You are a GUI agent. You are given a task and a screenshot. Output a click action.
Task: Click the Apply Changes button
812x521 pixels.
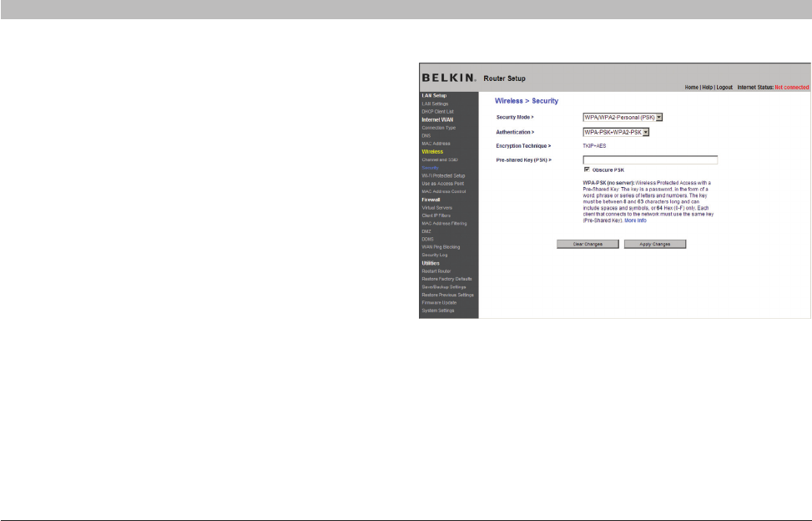point(654,244)
